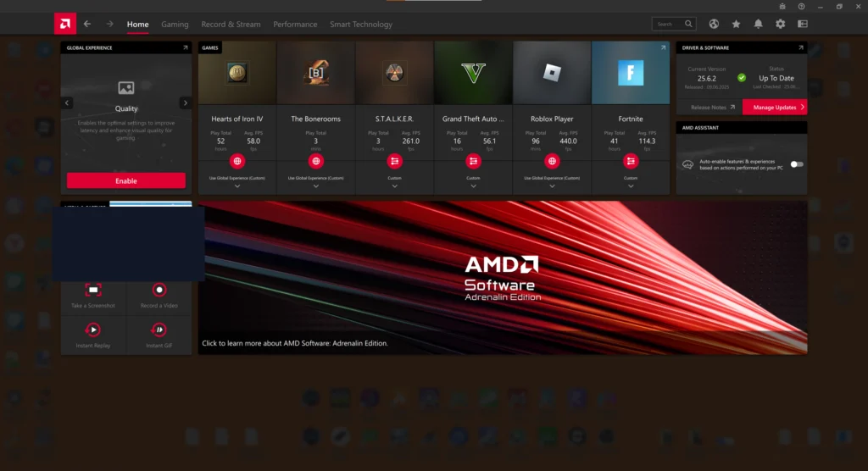This screenshot has height=471, width=868.
Task: Click the search magnifier icon
Action: click(x=688, y=24)
